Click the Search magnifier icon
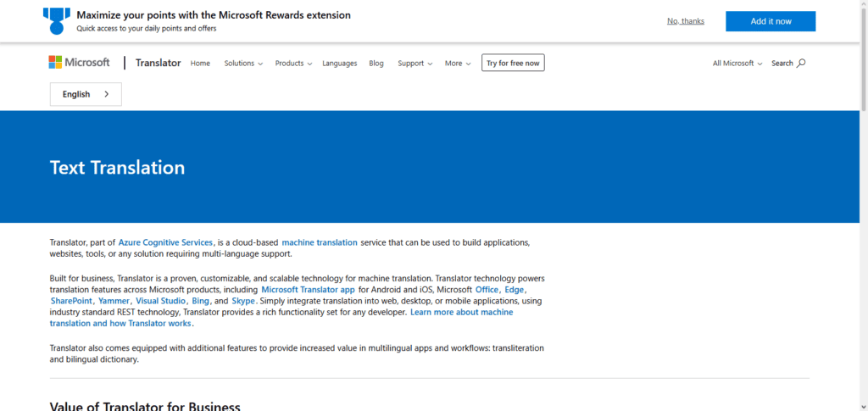This screenshot has height=411, width=868. (x=800, y=63)
